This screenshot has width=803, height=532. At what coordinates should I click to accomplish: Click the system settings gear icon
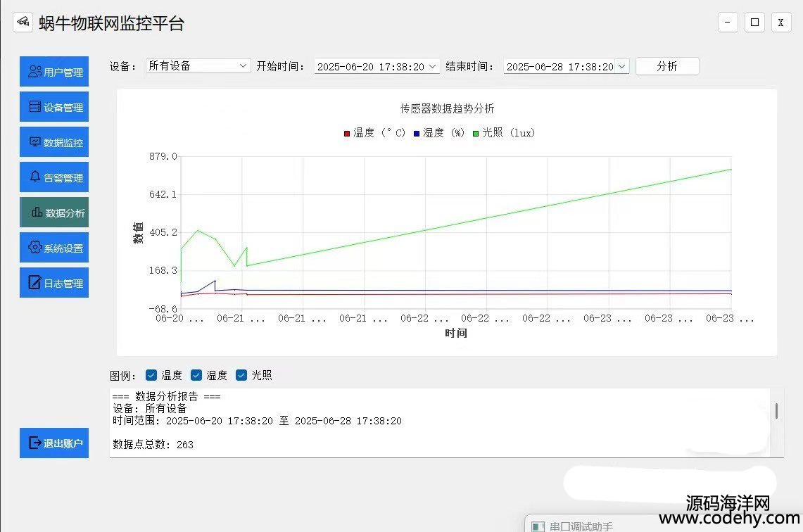pos(34,248)
